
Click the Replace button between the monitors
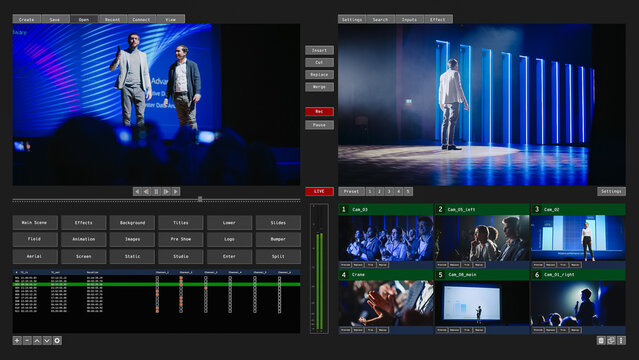tap(320, 75)
